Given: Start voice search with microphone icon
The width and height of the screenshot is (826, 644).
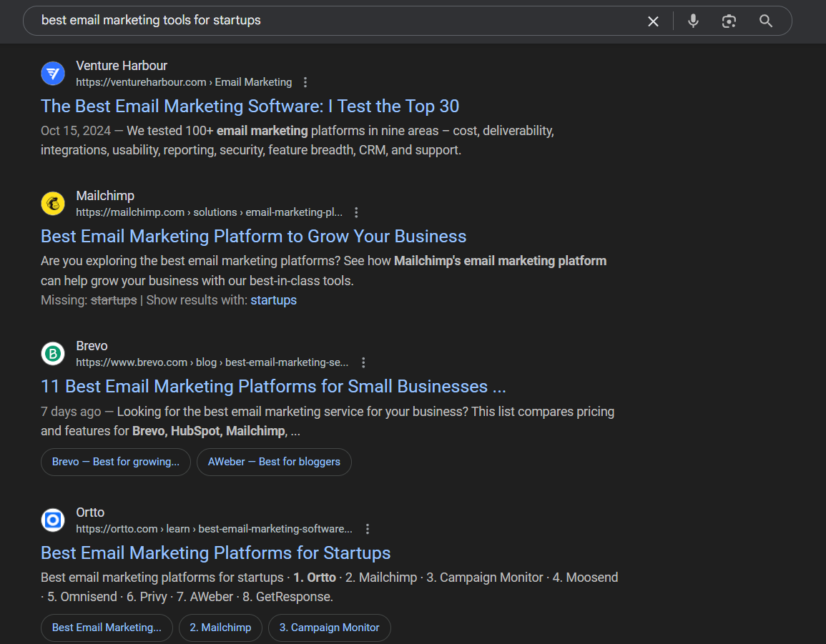Looking at the screenshot, I should (693, 21).
